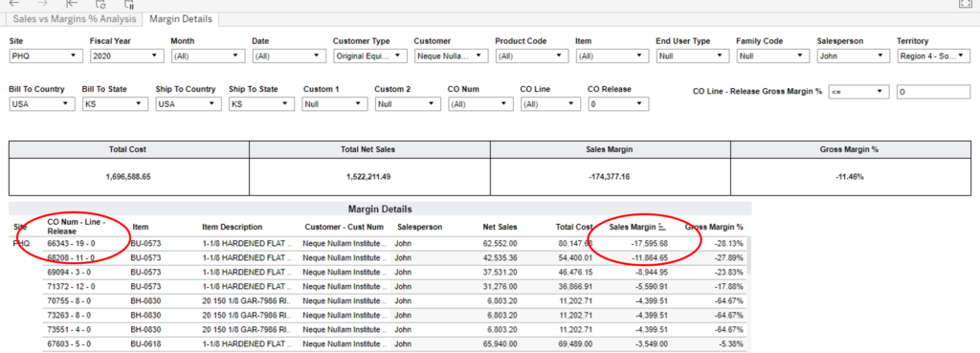This screenshot has width=980, height=353.
Task: Click the Customer - Cust Num column header
Action: (344, 227)
